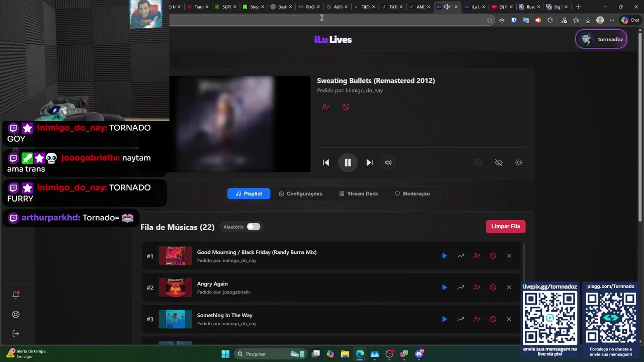Screen dimensions: 644x362
Task: Play Good Mourning / Black Friday now
Action: coord(444,256)
